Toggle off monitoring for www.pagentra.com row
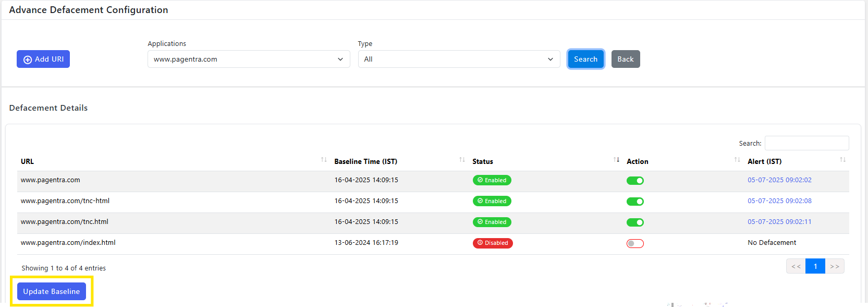The image size is (868, 307). tap(635, 181)
